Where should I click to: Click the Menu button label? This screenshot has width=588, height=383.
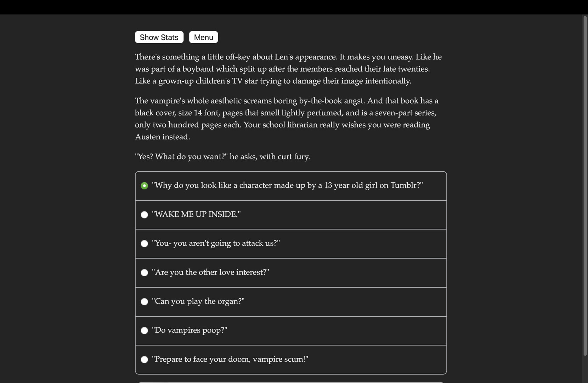203,37
